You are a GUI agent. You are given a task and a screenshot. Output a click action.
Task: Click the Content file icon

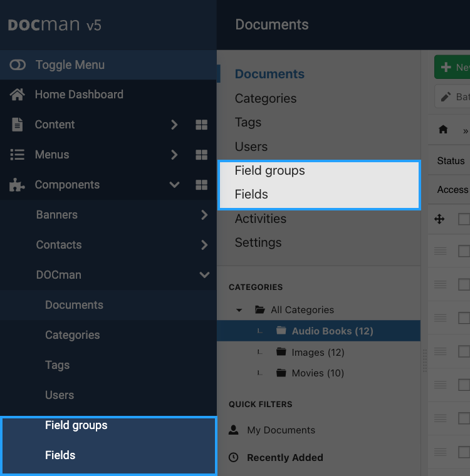coord(18,125)
